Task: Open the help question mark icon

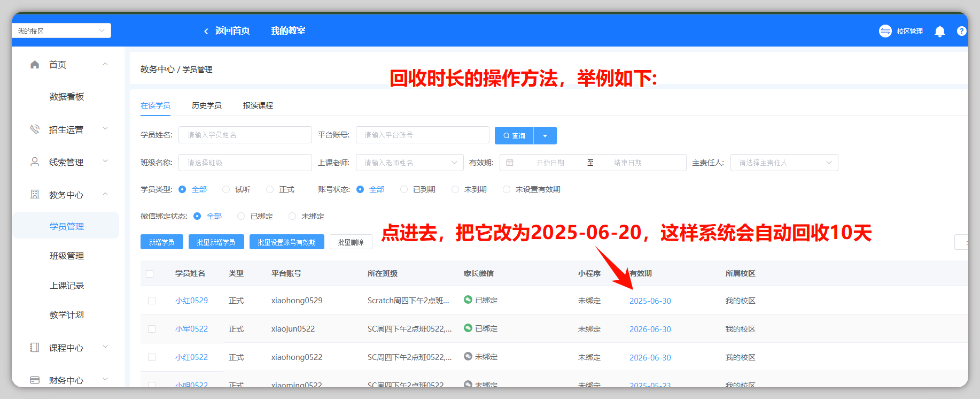Action: pos(961,32)
